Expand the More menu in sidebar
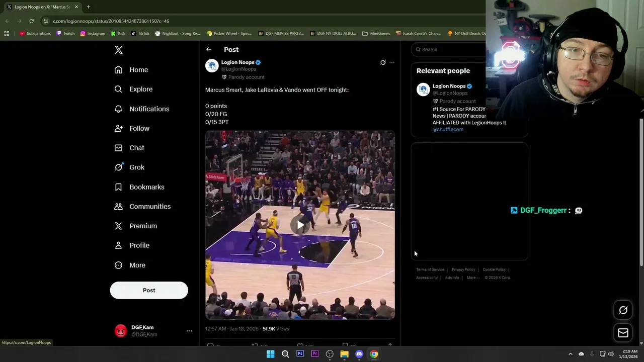 (x=130, y=265)
